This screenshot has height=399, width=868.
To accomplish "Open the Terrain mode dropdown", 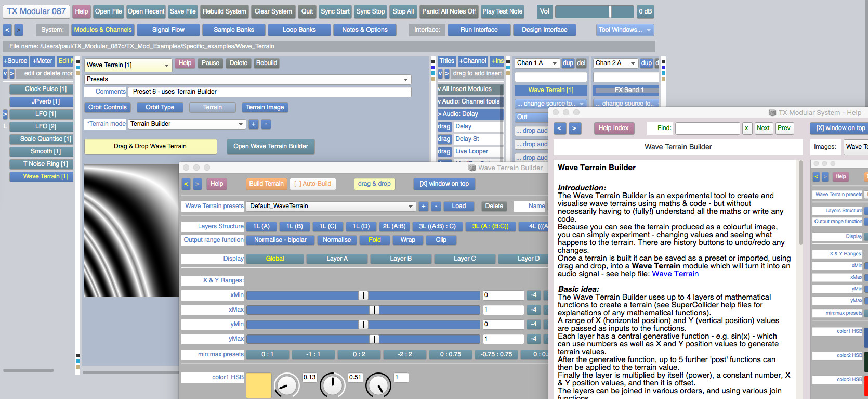I will pos(187,124).
